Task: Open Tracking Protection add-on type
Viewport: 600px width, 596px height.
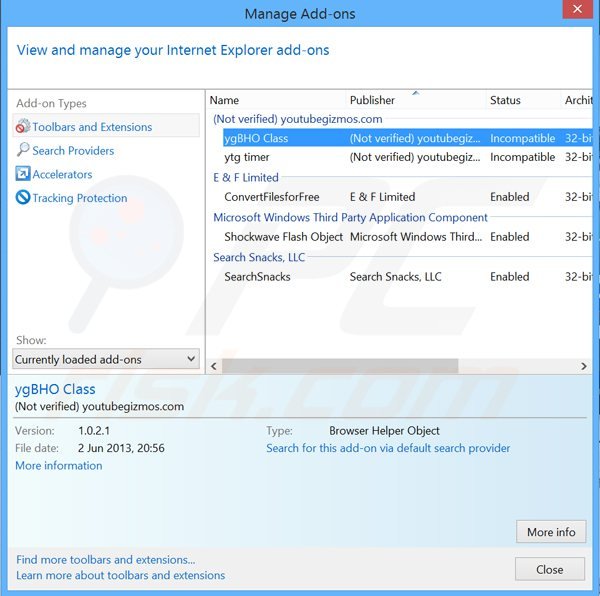Action: click(80, 198)
